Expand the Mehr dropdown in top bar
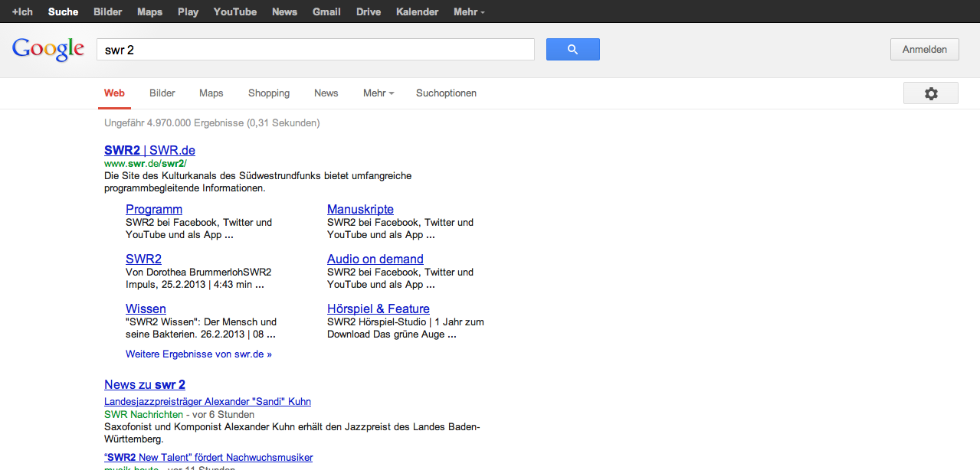The height and width of the screenshot is (470, 980). (x=468, y=12)
